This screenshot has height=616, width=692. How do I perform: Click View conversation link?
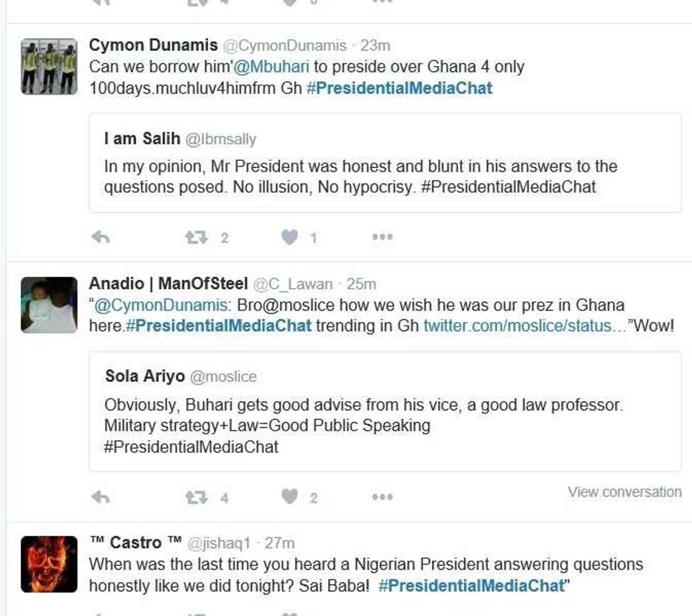click(624, 492)
